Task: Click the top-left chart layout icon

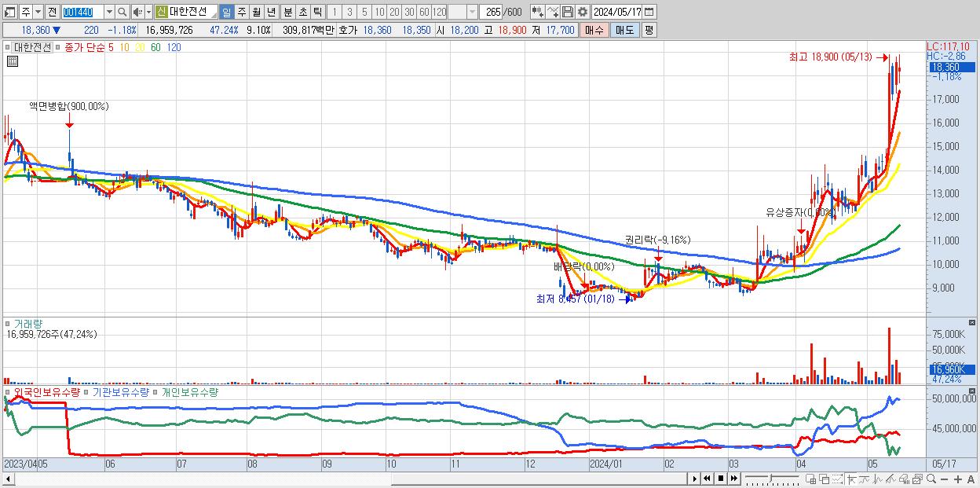Action: 10,12
